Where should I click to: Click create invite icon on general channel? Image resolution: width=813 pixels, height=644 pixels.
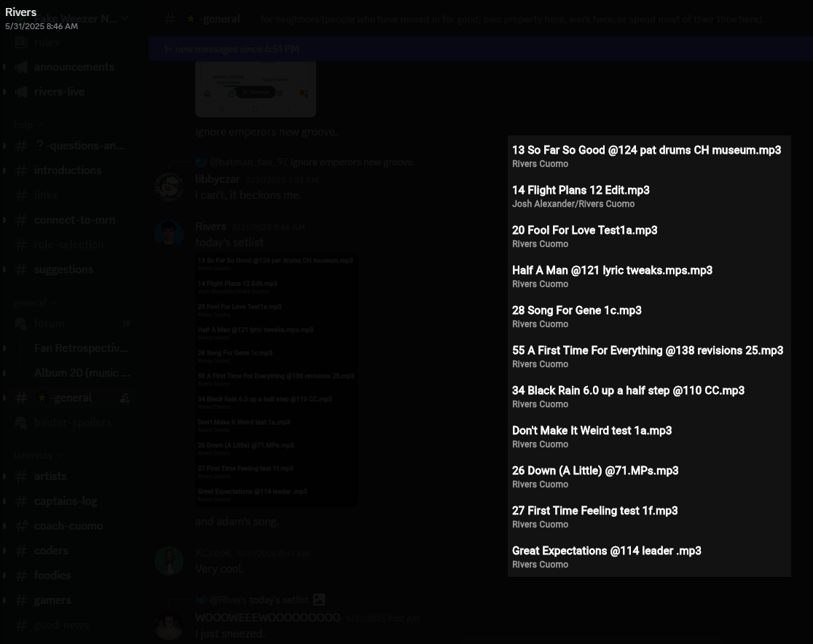125,398
